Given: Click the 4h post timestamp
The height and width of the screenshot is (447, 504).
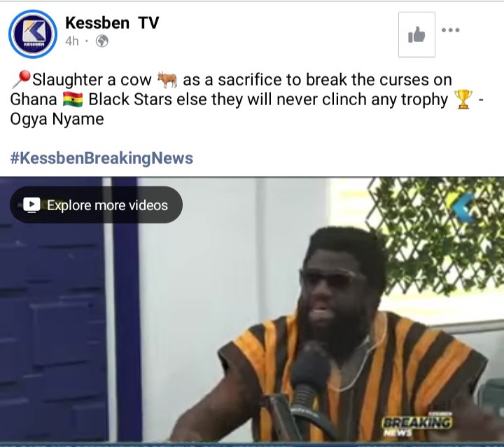Looking at the screenshot, I should tap(71, 41).
